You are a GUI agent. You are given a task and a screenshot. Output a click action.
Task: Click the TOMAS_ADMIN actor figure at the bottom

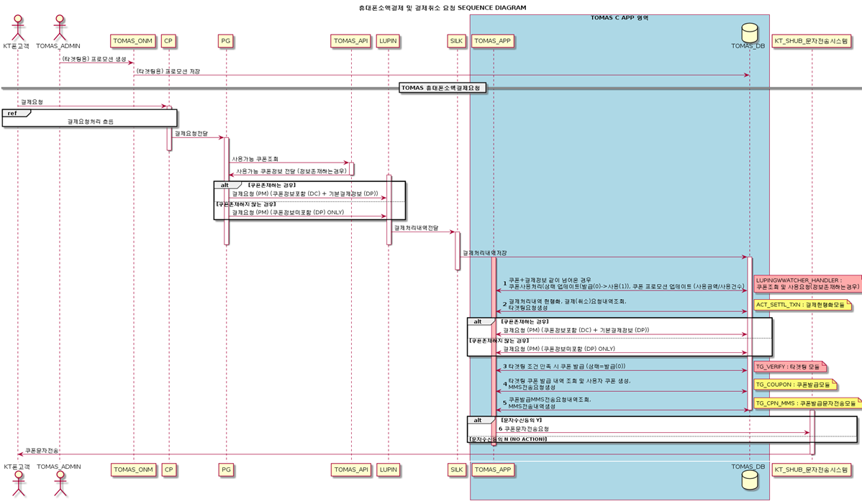pos(60,483)
